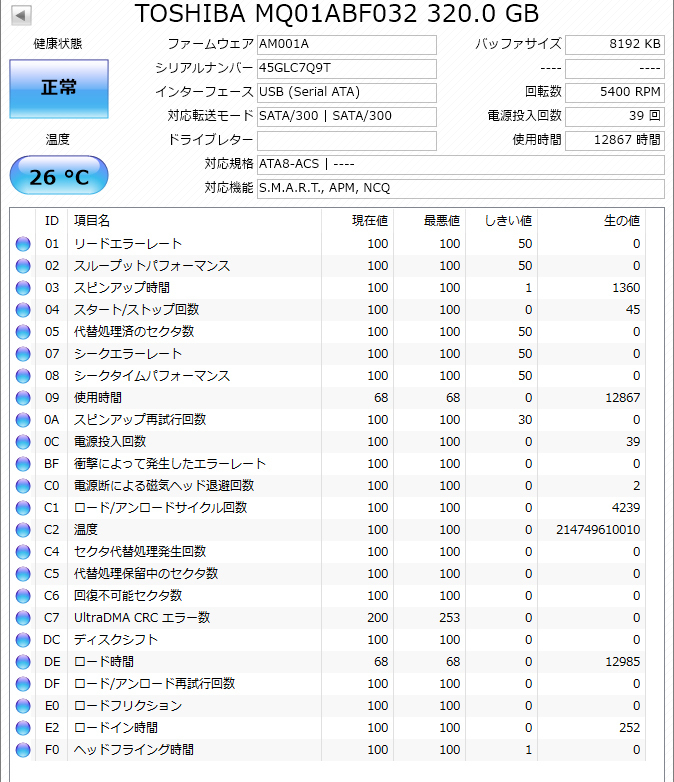Click the 生の値 column header
Screen dimensions: 674x782
622,220
